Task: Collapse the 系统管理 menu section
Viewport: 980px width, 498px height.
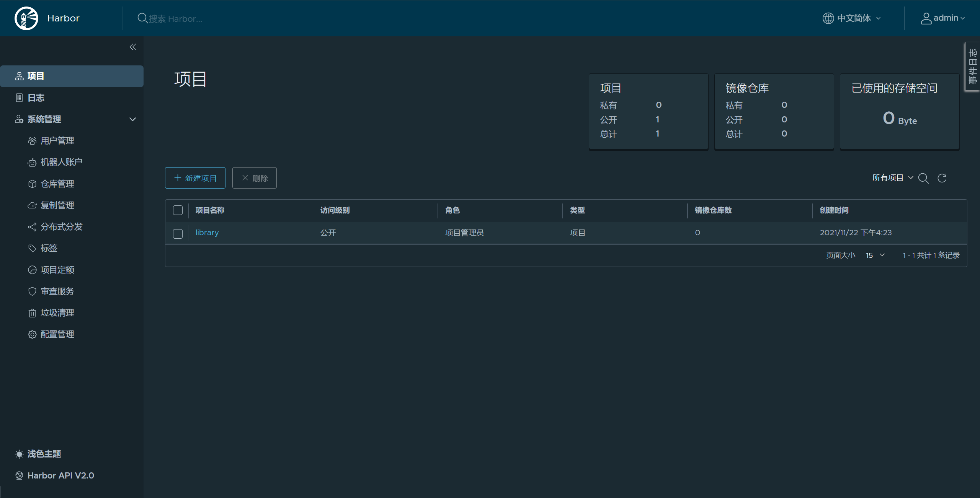Action: click(132, 119)
